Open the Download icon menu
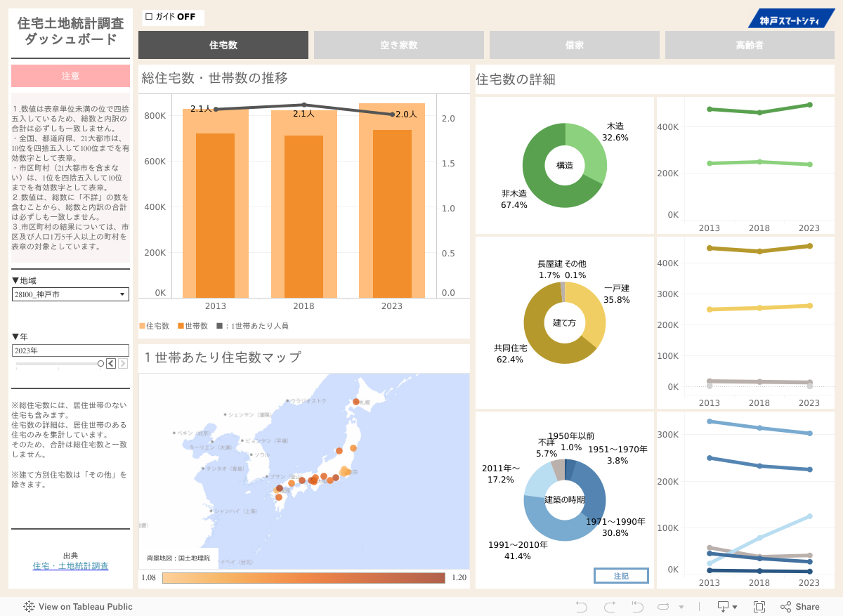This screenshot has width=843, height=616. pyautogui.click(x=726, y=606)
